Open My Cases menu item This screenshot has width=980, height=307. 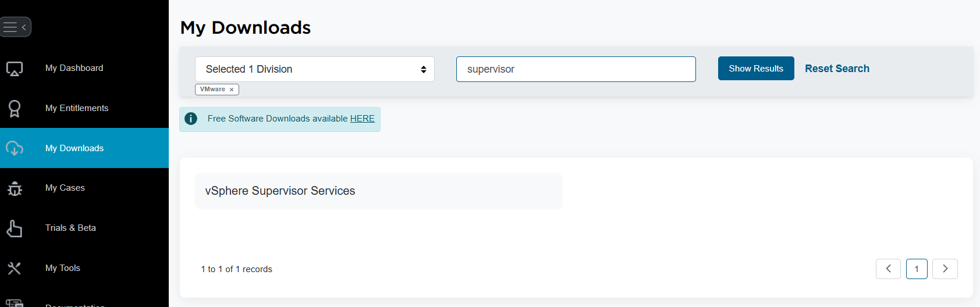click(x=65, y=188)
